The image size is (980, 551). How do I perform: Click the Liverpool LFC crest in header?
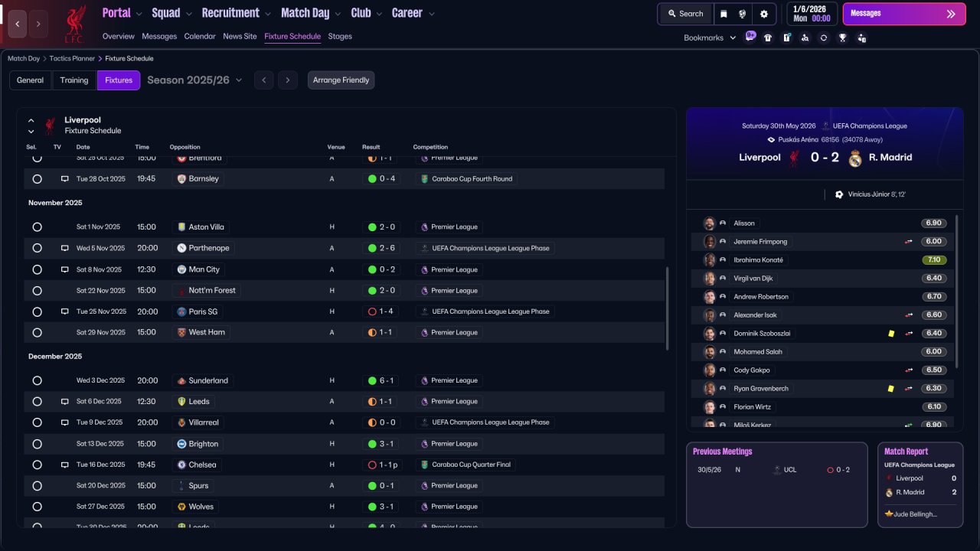click(75, 24)
